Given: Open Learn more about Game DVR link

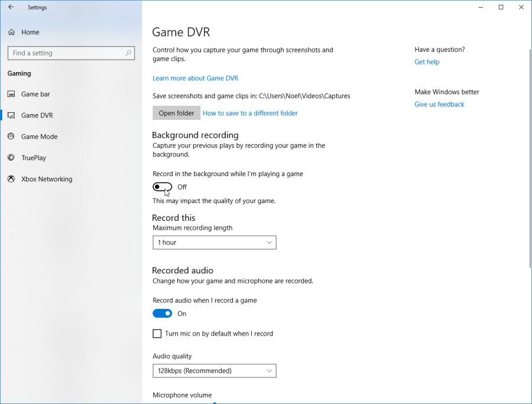Looking at the screenshot, I should [x=196, y=79].
